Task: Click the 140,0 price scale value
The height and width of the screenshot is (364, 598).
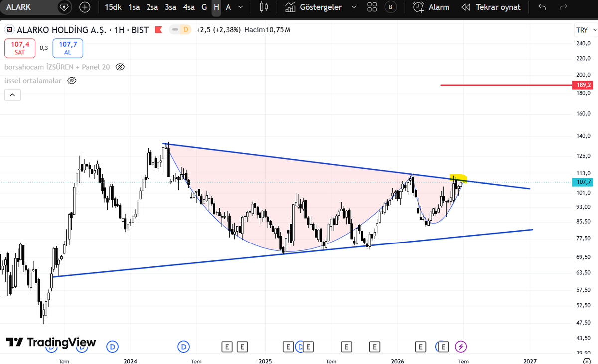Action: [x=584, y=136]
